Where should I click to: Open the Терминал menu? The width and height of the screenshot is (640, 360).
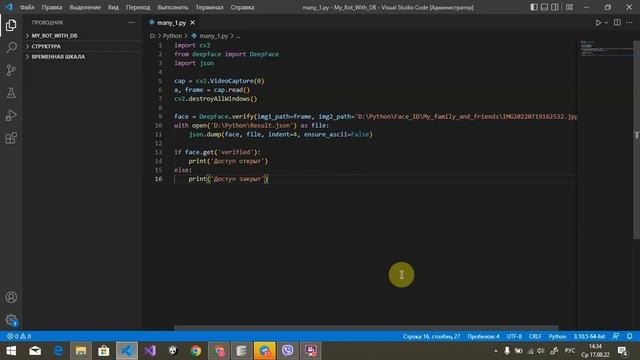pos(209,7)
